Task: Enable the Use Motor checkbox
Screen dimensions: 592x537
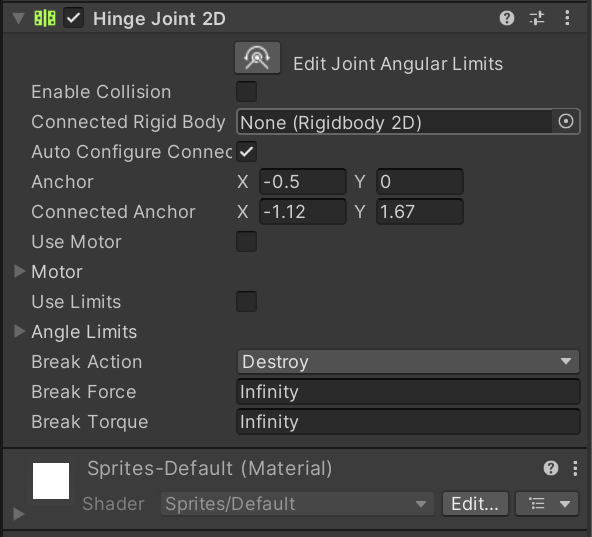Action: 247,241
